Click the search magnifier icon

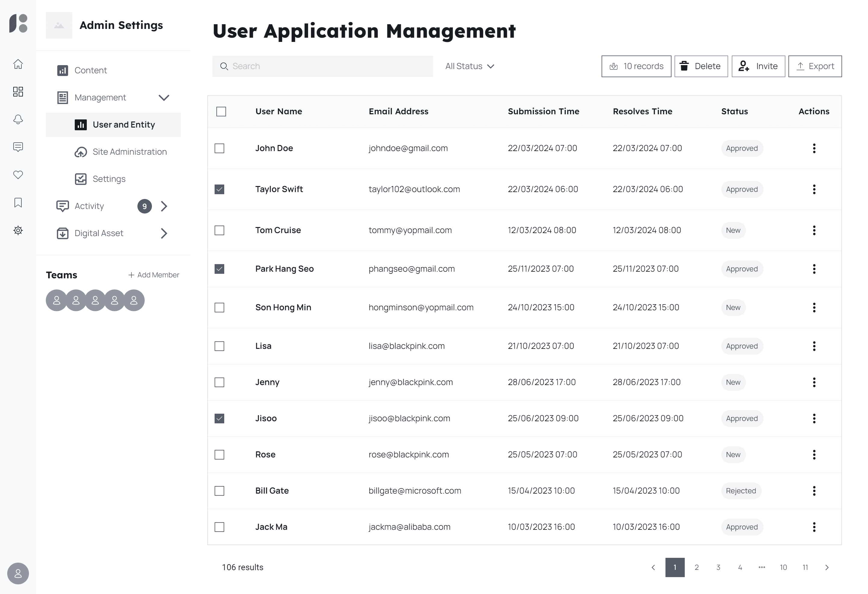click(x=224, y=66)
